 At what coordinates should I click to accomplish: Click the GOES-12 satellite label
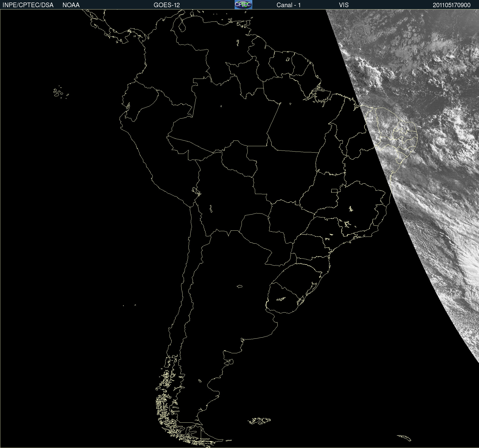167,5
